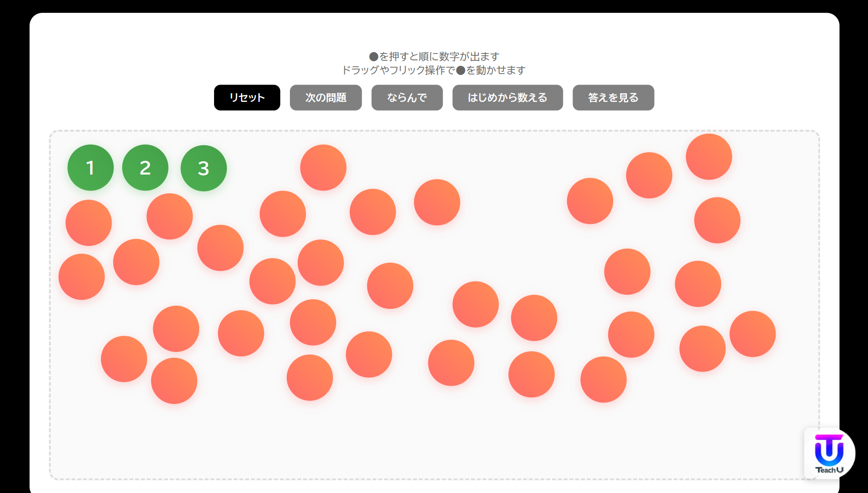This screenshot has height=493, width=868.
Task: Tap the green circle numbered 2
Action: point(145,168)
